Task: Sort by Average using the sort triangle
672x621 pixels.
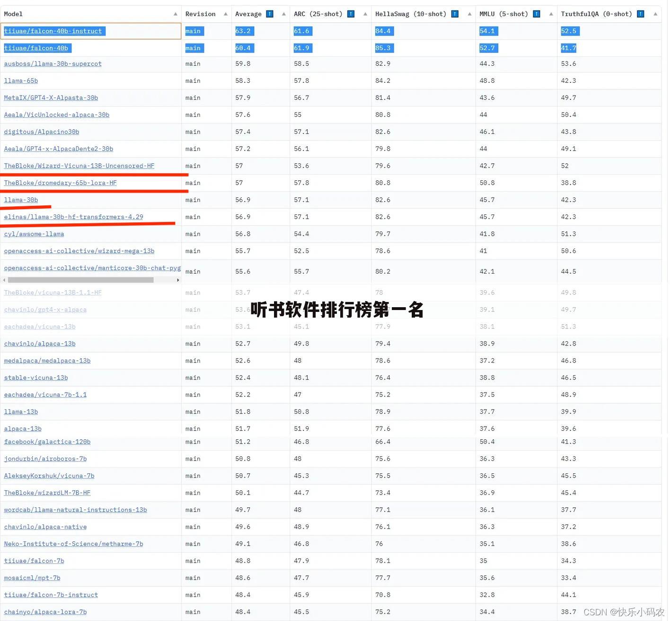Action: tap(284, 14)
